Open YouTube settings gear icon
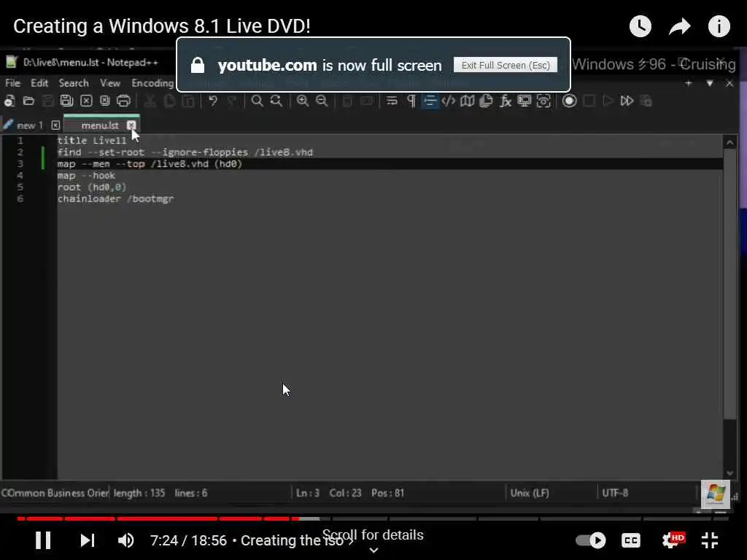Viewport: 747px width, 560px height. click(x=672, y=540)
